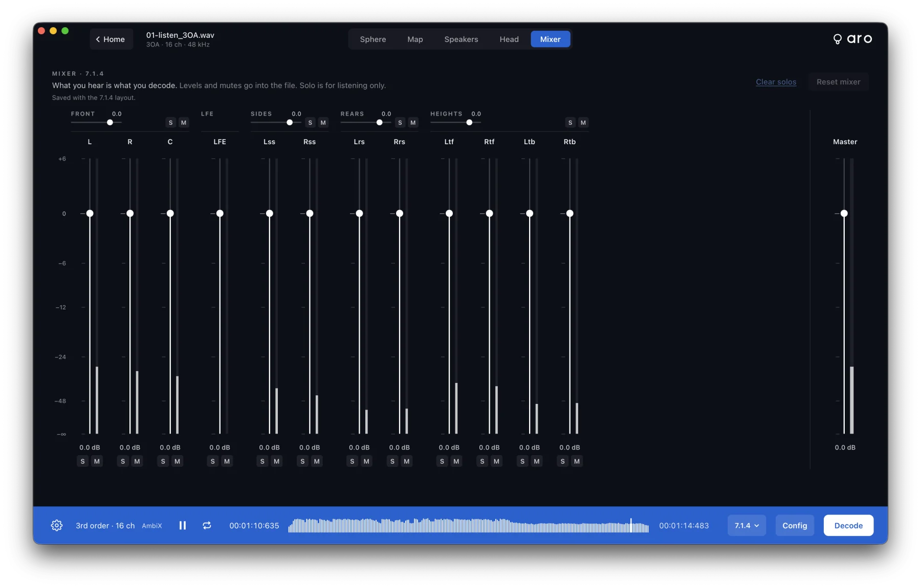Click the aro logo
Screen dimensions: 921x588
[x=852, y=39]
